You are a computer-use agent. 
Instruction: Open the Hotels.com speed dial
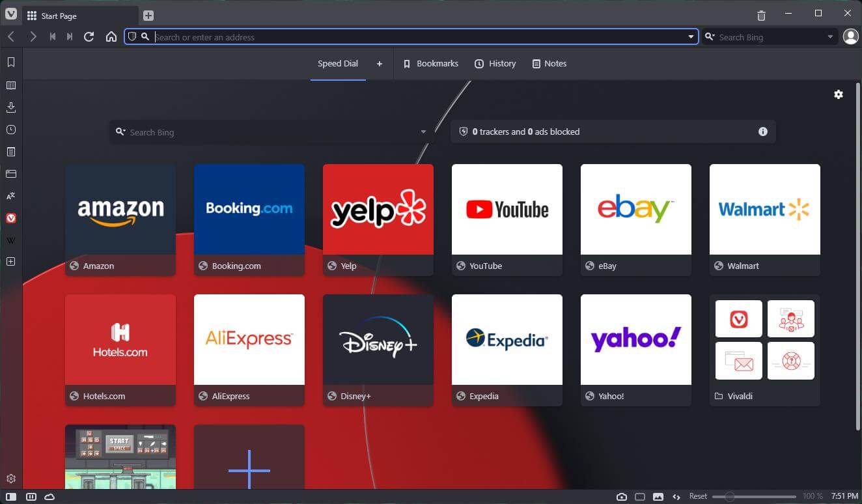click(120, 350)
